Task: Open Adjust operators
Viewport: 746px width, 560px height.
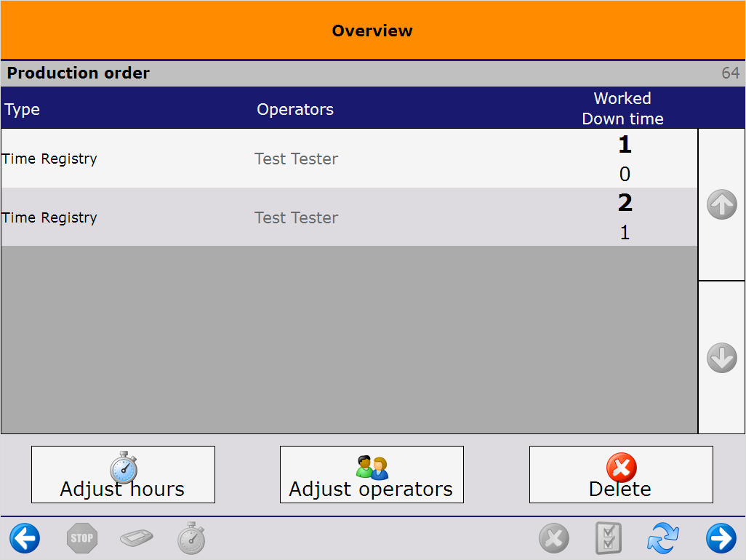Action: [372, 475]
